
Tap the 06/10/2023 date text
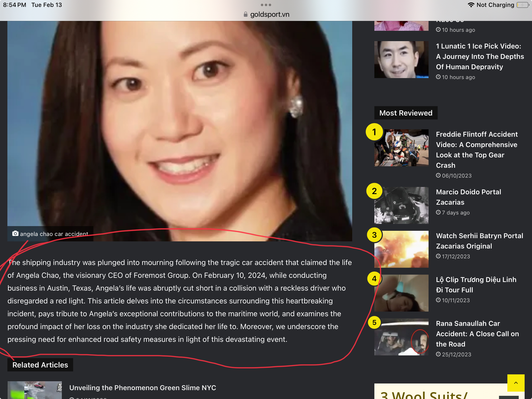457,176
